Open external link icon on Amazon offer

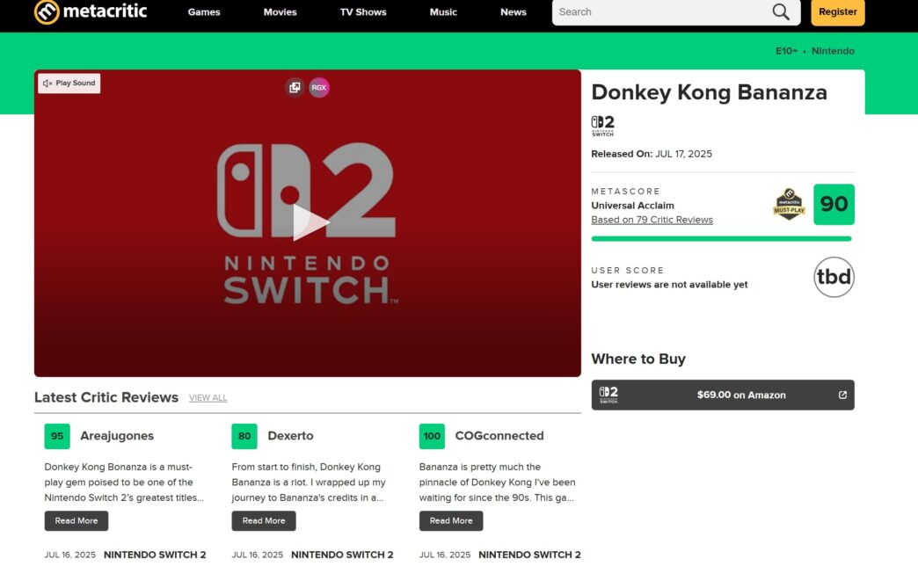[x=842, y=395]
